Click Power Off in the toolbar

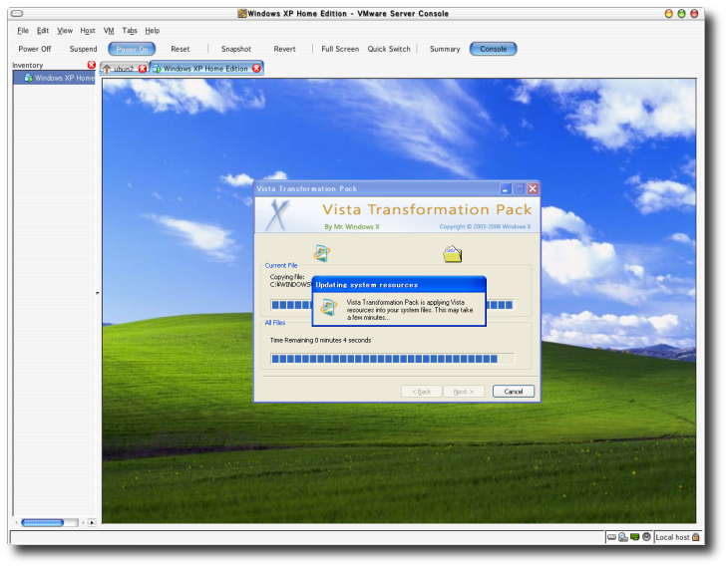coord(35,49)
